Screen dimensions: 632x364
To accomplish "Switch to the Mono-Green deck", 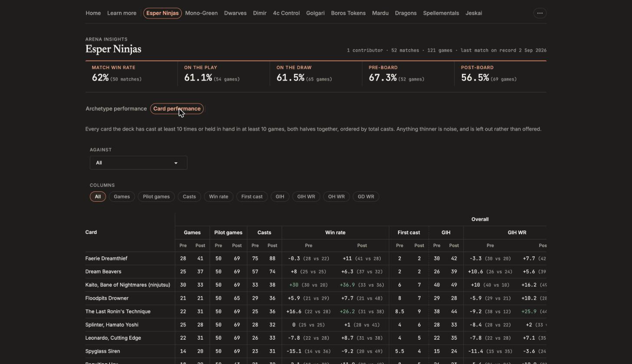I will (x=201, y=13).
